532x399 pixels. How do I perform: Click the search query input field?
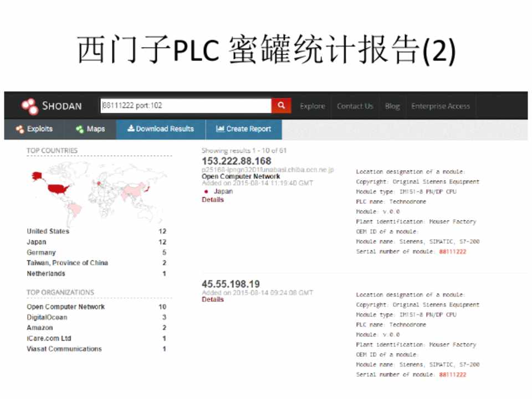click(x=185, y=106)
